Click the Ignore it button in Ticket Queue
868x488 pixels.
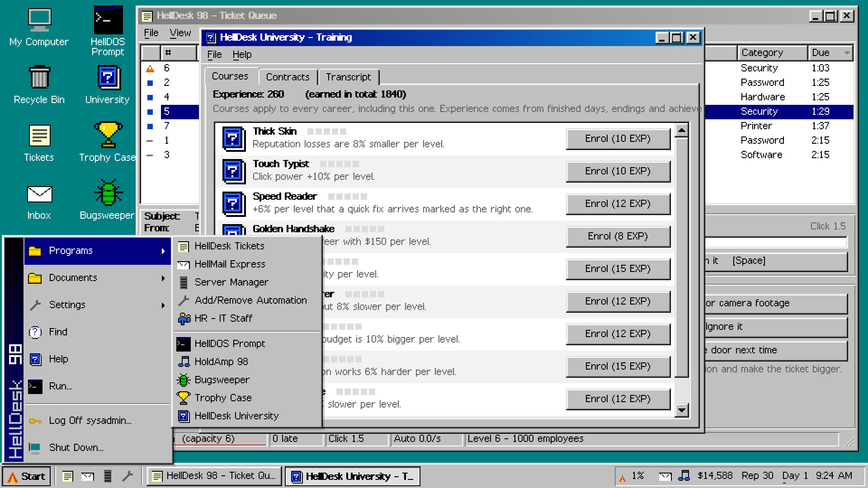click(x=775, y=327)
